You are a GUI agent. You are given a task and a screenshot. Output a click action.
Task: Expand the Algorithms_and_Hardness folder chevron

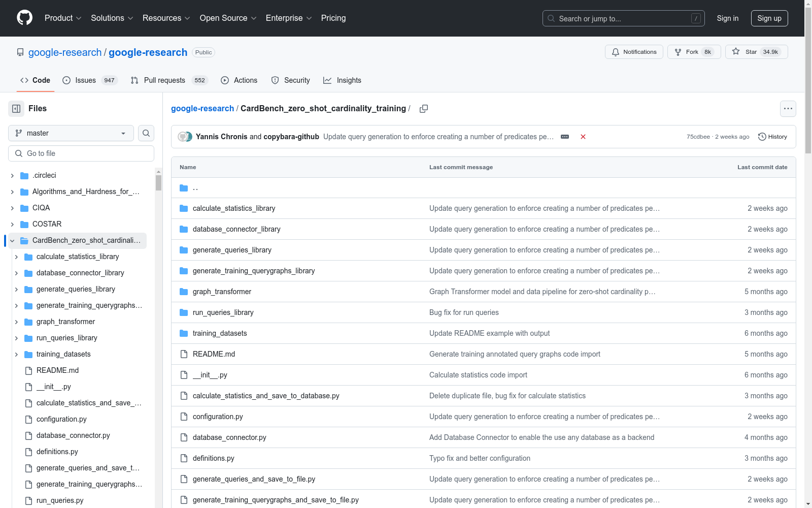(12, 192)
